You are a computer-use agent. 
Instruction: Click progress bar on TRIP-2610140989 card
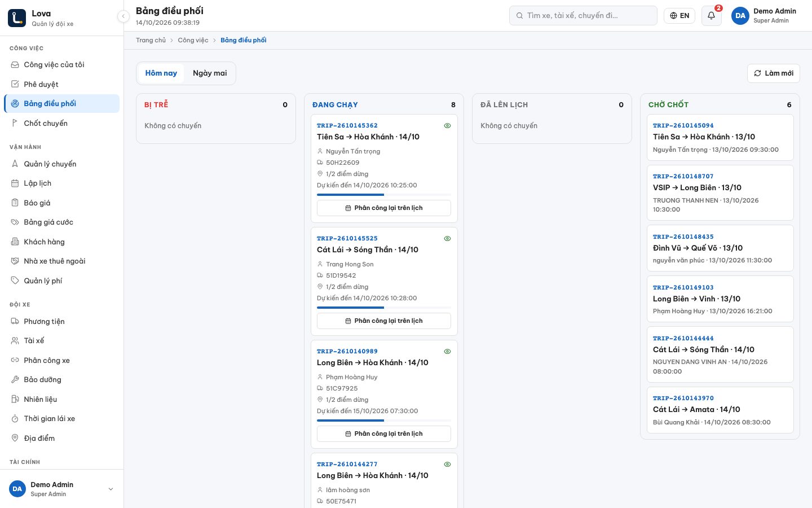pos(384,421)
